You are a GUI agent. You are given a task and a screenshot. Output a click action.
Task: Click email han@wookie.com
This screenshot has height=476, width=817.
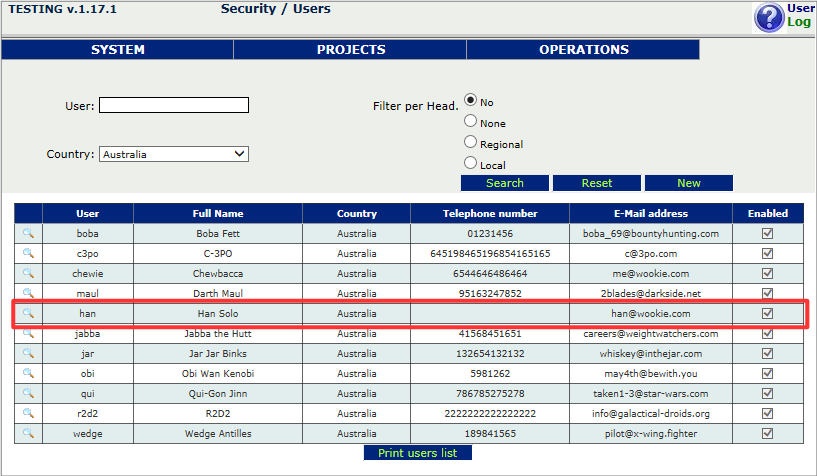651,314
